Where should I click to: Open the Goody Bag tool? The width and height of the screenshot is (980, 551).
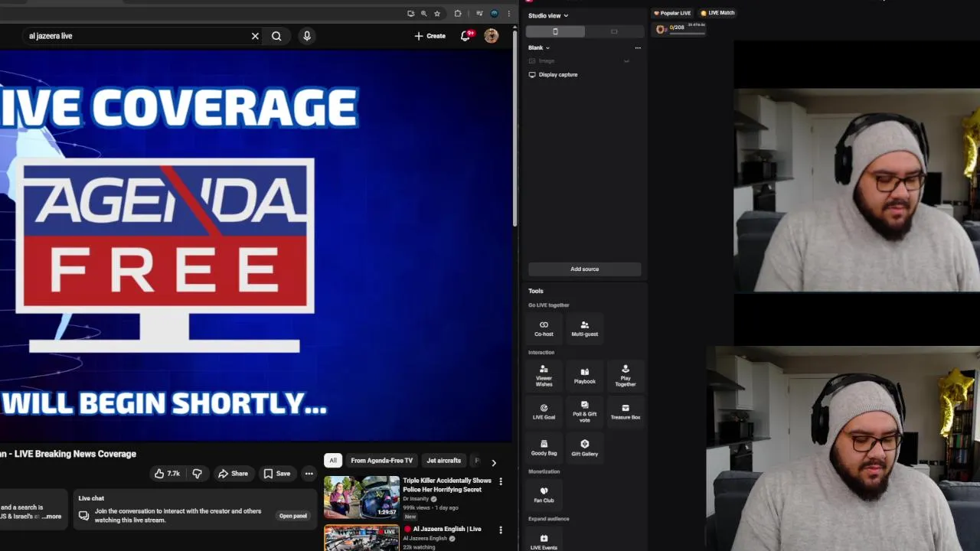[544, 448]
